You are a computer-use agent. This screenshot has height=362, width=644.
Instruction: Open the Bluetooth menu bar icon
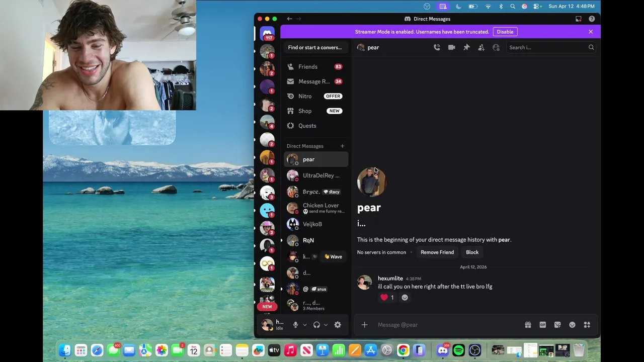(501, 6)
